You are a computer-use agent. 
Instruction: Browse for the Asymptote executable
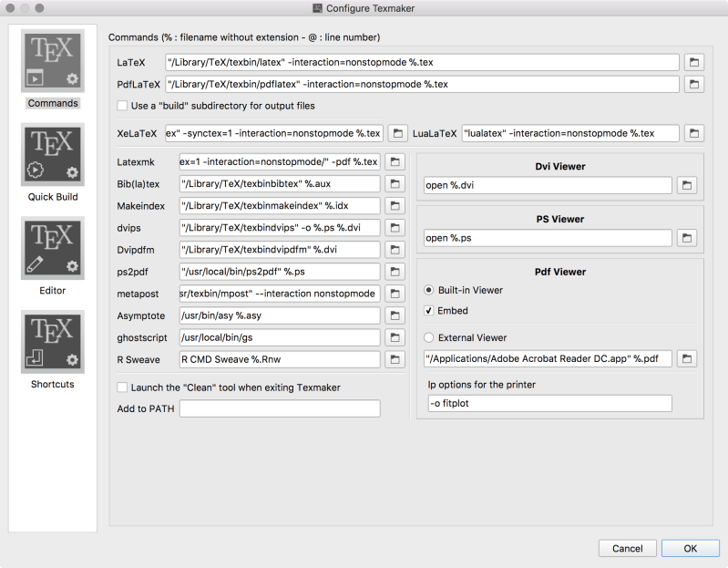click(395, 315)
